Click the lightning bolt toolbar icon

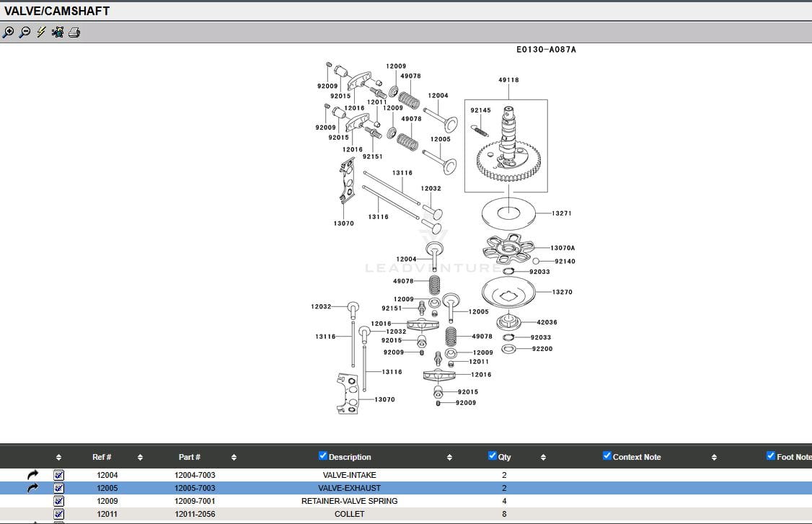(41, 32)
